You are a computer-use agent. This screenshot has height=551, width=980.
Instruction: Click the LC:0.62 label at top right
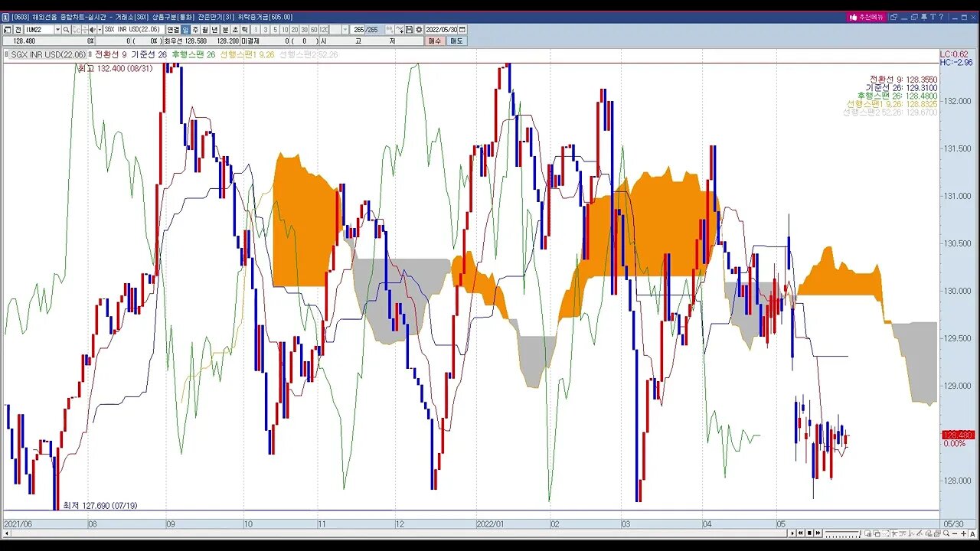955,54
